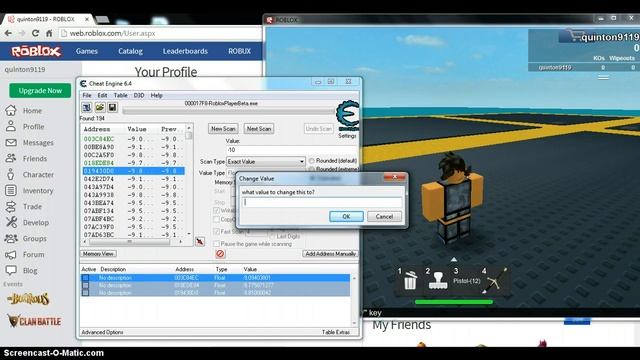Click the save table floppy icon
The width and height of the screenshot is (640, 360).
tap(112, 107)
